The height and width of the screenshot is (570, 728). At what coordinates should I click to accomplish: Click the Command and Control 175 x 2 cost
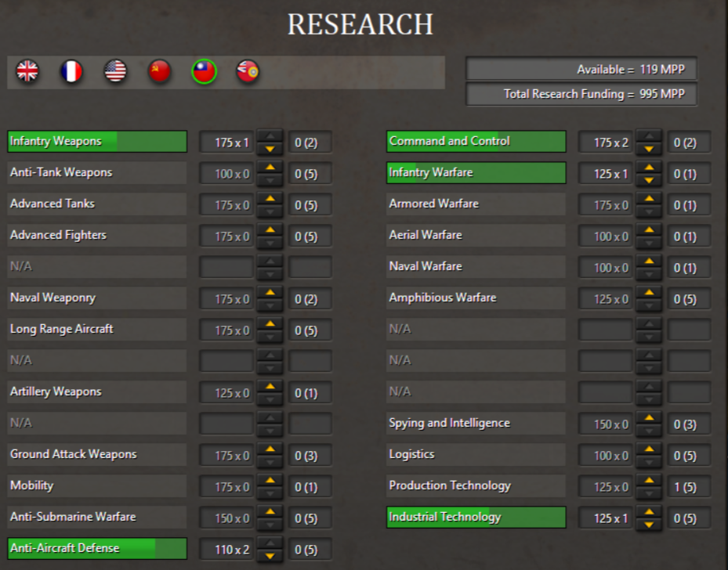pyautogui.click(x=606, y=142)
